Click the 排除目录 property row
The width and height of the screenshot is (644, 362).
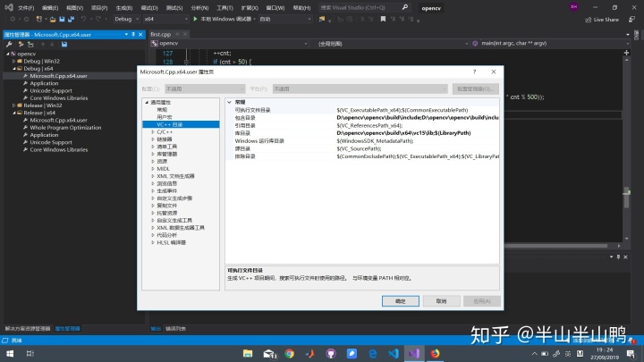tap(362, 156)
